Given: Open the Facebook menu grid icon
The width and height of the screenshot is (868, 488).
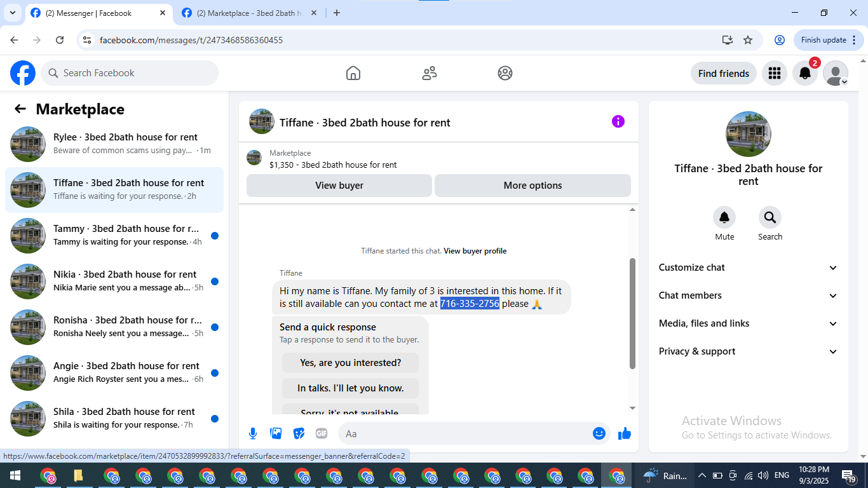Looking at the screenshot, I should (x=774, y=73).
